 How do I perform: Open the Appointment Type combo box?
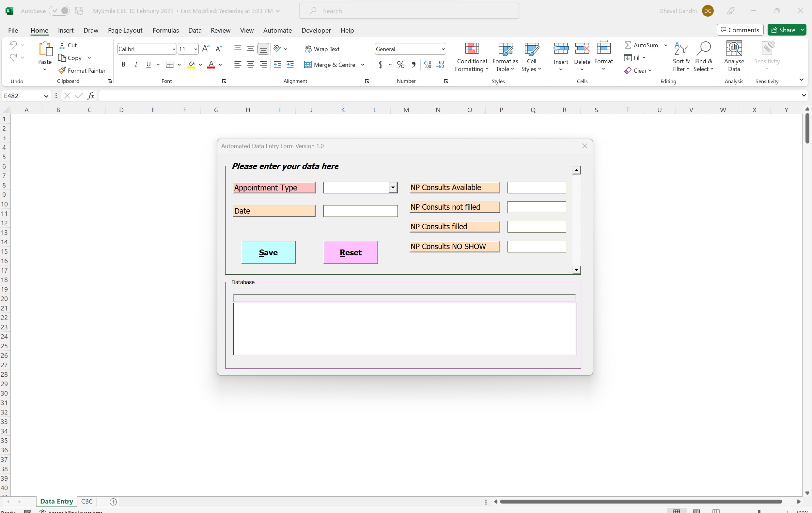click(393, 188)
